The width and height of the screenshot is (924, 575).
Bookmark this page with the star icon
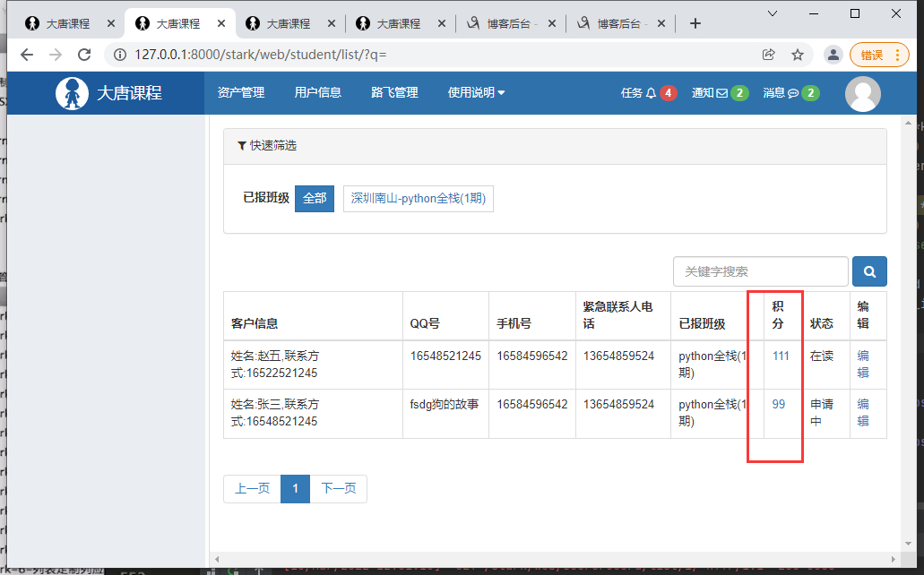point(798,55)
